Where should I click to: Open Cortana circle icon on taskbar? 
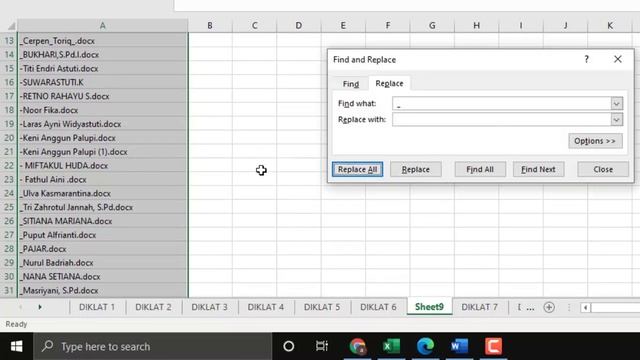[x=289, y=347]
